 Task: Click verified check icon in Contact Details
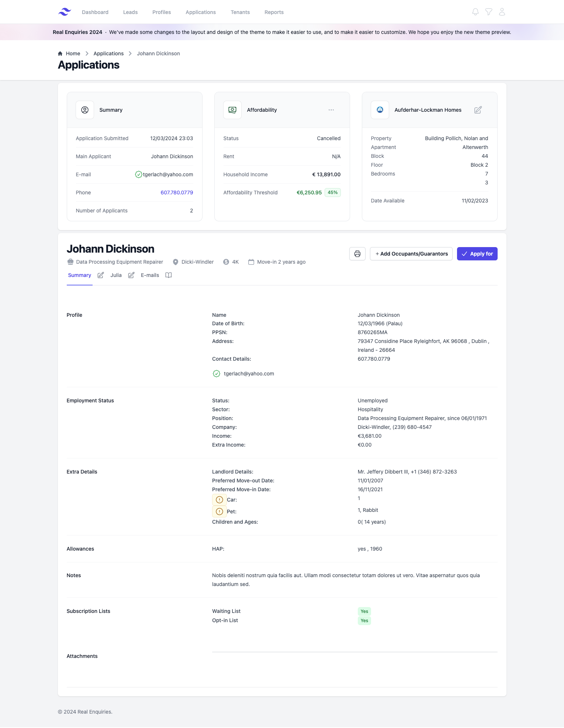pos(217,374)
